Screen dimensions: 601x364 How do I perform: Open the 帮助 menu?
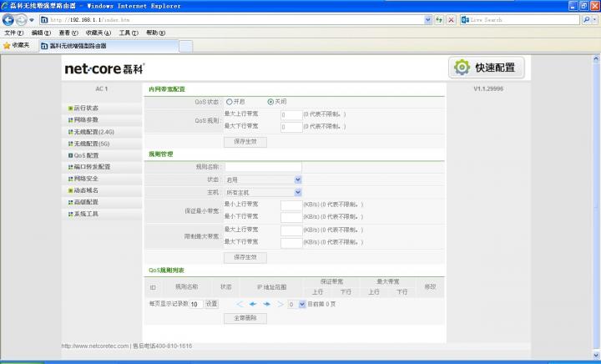click(155, 33)
